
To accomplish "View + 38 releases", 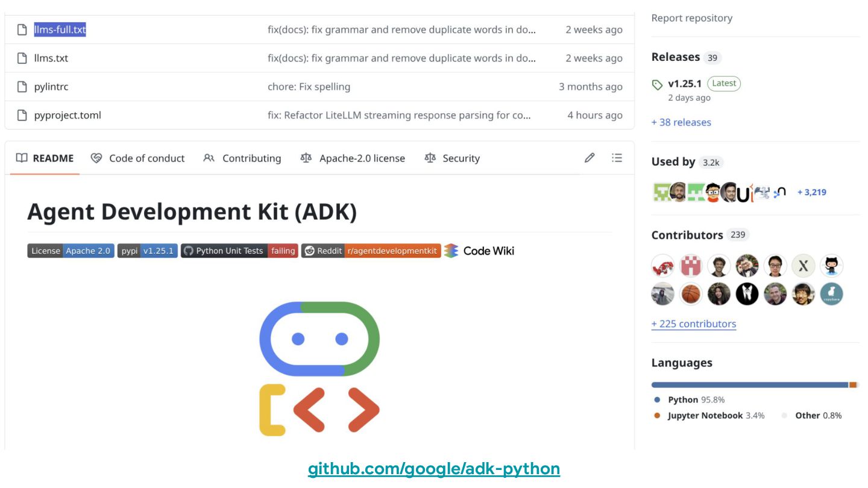I will coord(681,122).
